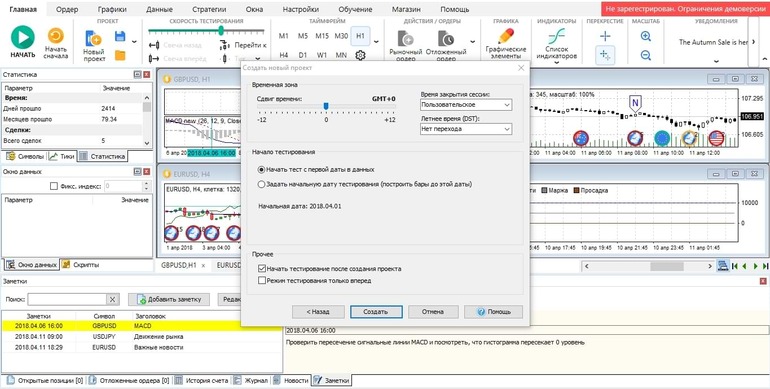Toggle Начать тестирование после создания проекта checkbox
Screen dimensions: 770x389
coord(262,269)
